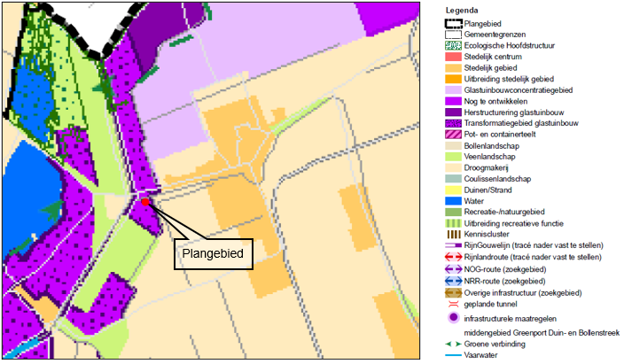The width and height of the screenshot is (624, 364).
Task: Pick the Droogmakerij cream swatch
Action: pos(453,168)
